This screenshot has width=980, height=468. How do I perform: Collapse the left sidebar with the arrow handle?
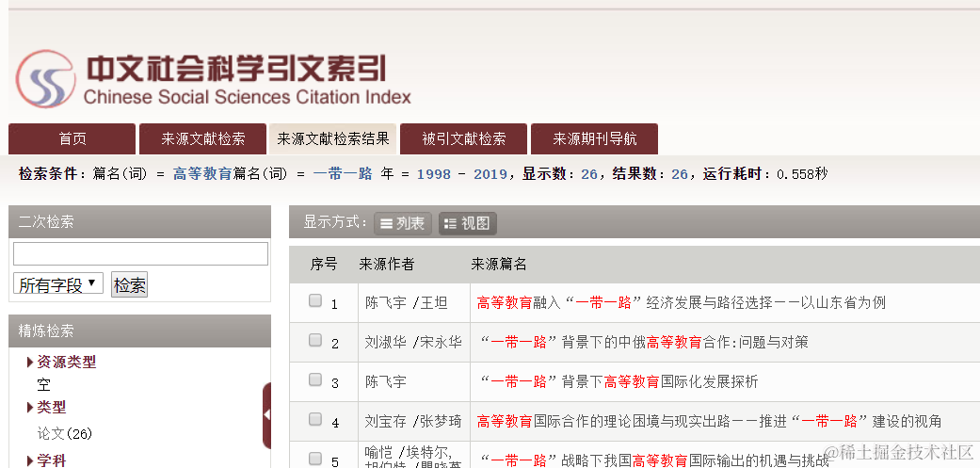point(266,415)
